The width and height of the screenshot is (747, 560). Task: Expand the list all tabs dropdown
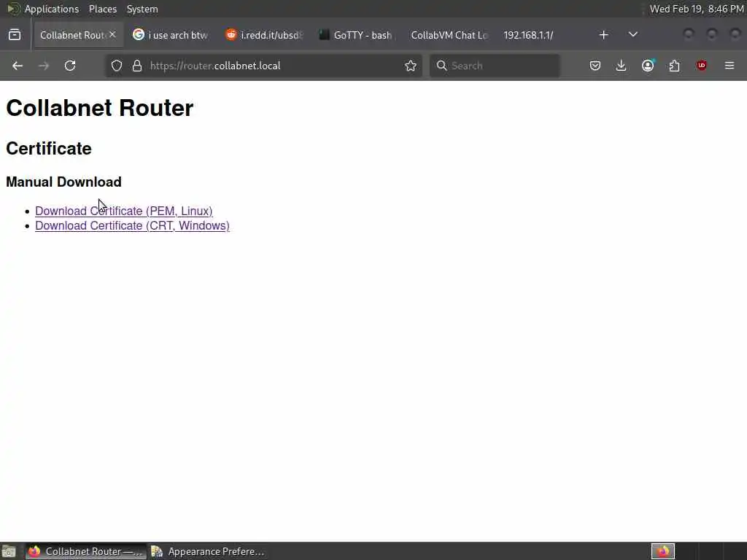point(633,35)
